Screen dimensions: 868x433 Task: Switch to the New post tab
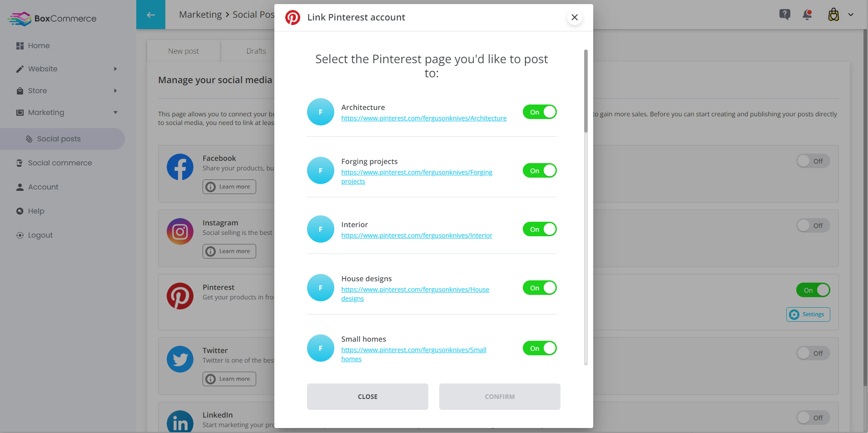point(184,51)
